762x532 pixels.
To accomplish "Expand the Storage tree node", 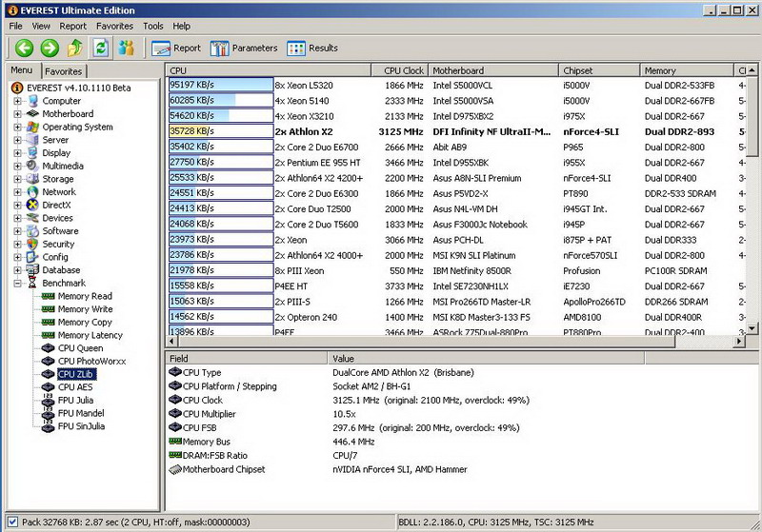I will (18, 179).
